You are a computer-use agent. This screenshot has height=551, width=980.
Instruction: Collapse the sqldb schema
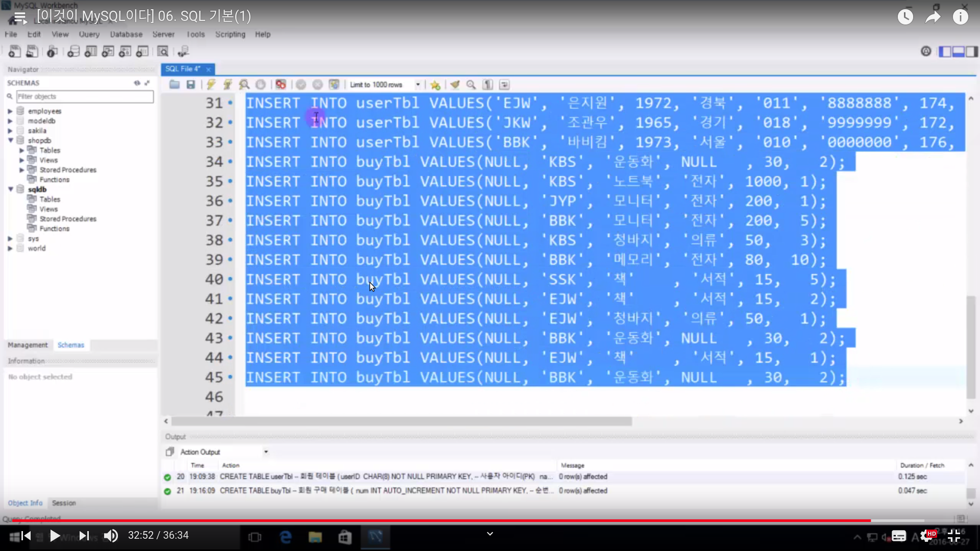pyautogui.click(x=10, y=189)
